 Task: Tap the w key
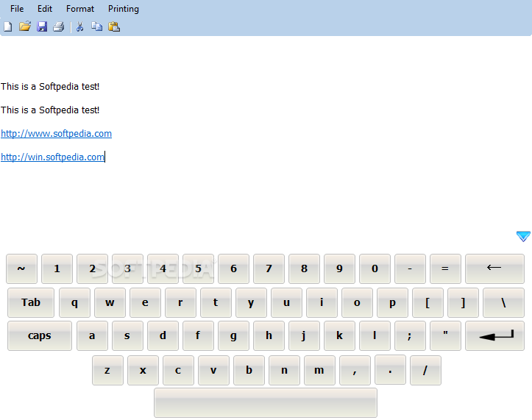(x=110, y=302)
